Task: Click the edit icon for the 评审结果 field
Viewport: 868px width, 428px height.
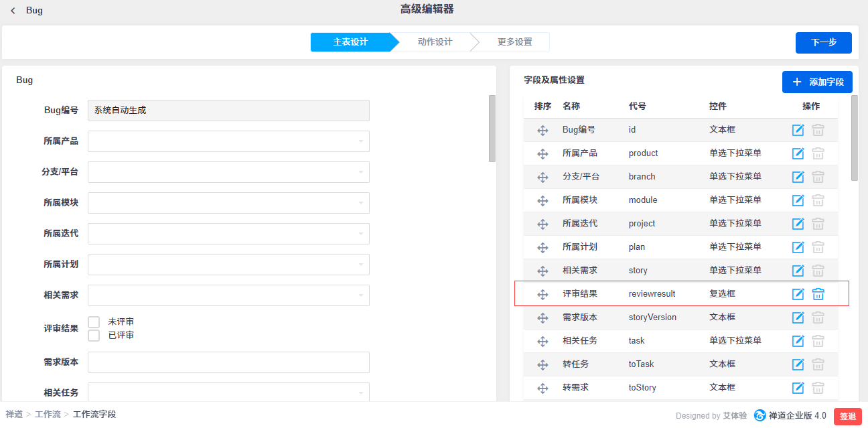Action: (798, 294)
